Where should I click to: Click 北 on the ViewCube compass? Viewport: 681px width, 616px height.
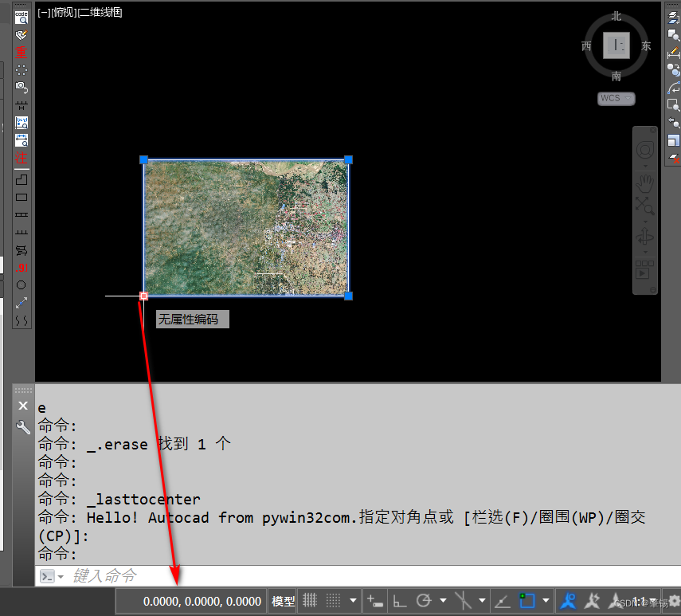(x=616, y=16)
